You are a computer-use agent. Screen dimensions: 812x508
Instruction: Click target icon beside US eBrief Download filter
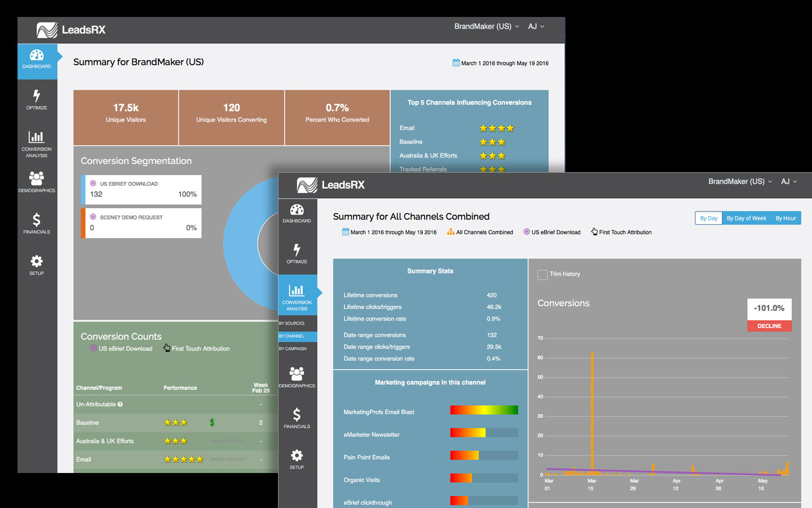[527, 231]
